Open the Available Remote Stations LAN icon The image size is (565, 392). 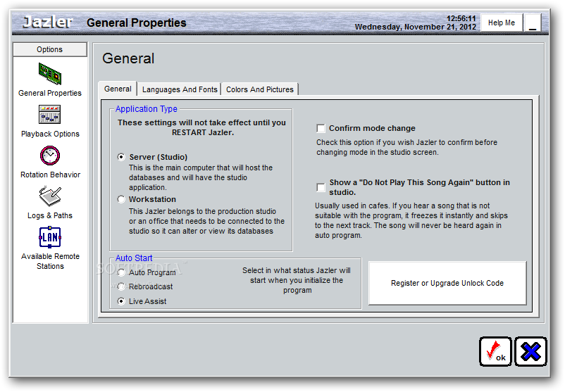tap(50, 237)
